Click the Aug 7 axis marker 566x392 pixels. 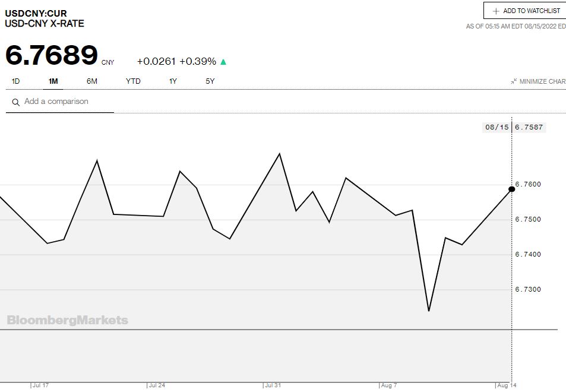(389, 385)
